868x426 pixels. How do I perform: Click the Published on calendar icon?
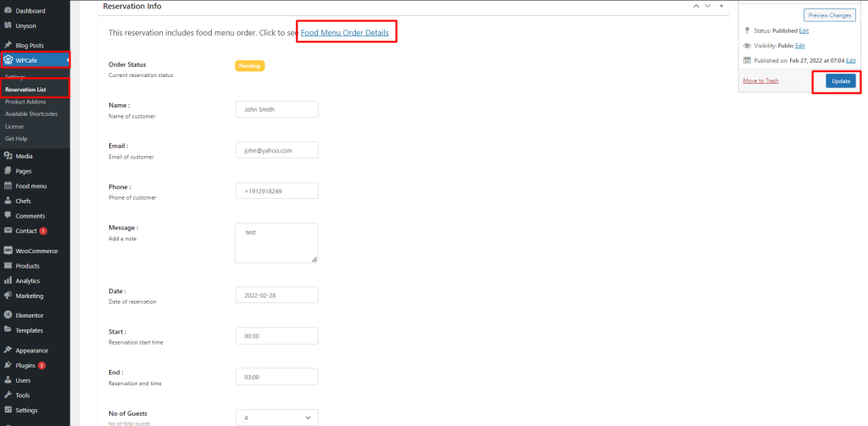pos(747,60)
